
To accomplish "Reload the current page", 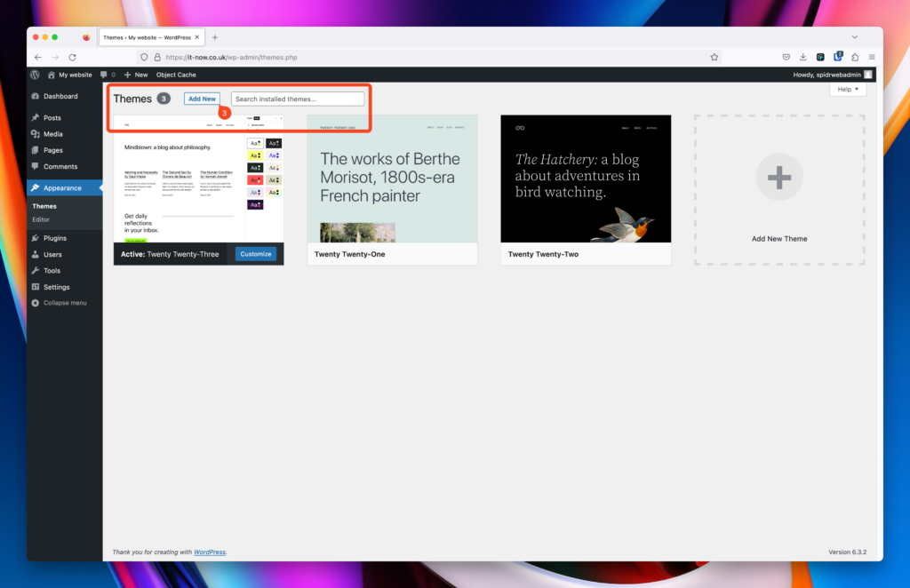I will coord(73,58).
